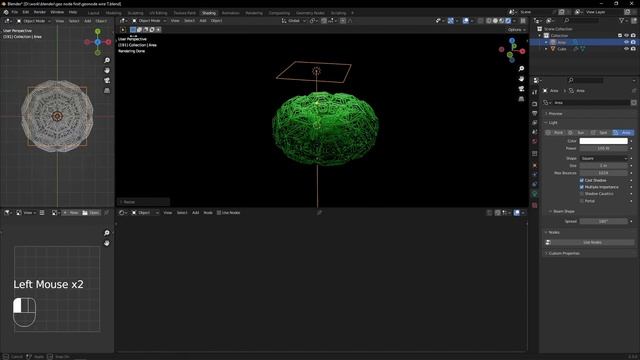Click pan hand icon in the image editor
Image resolution: width=640 pixels, height=360 pixels.
tap(107, 243)
